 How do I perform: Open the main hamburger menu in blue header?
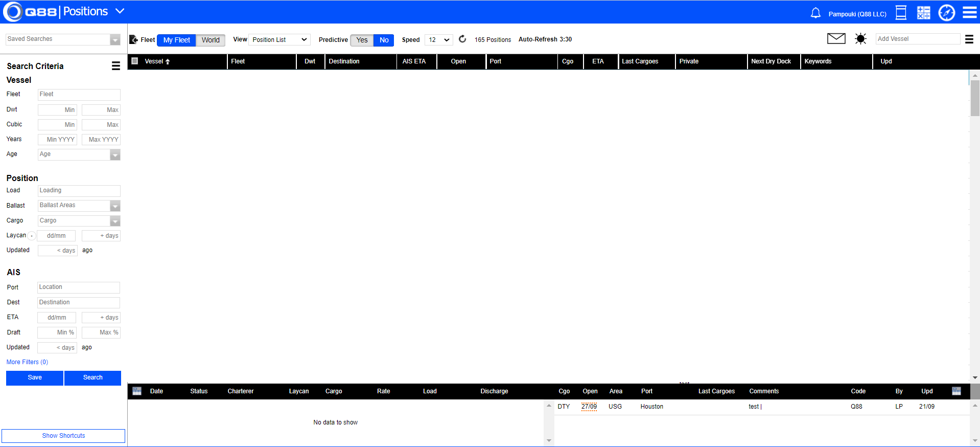969,13
